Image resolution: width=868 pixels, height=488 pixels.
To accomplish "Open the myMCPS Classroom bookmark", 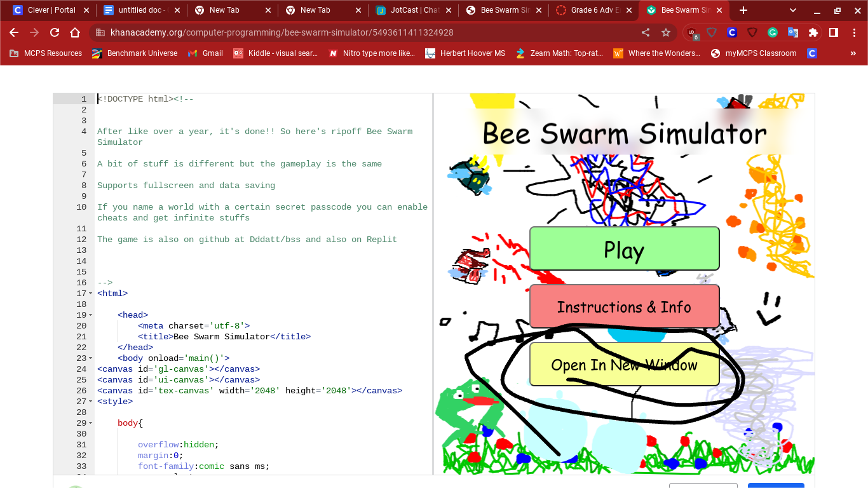I will click(753, 53).
